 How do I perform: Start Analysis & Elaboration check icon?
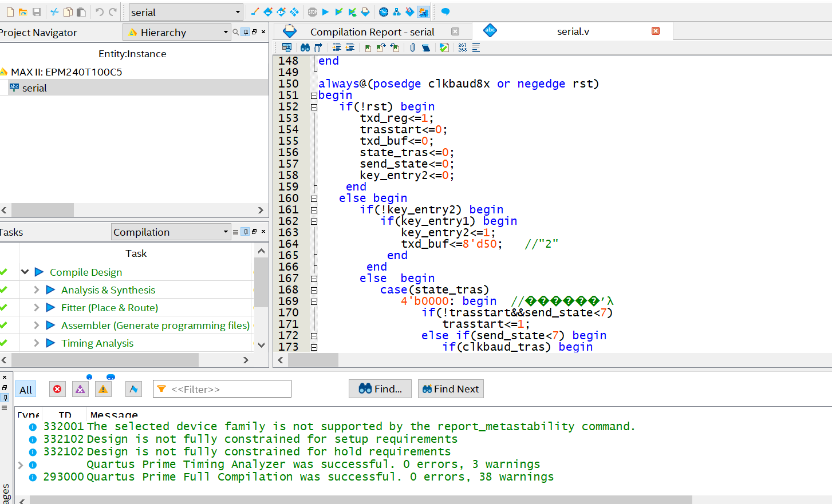click(x=339, y=12)
